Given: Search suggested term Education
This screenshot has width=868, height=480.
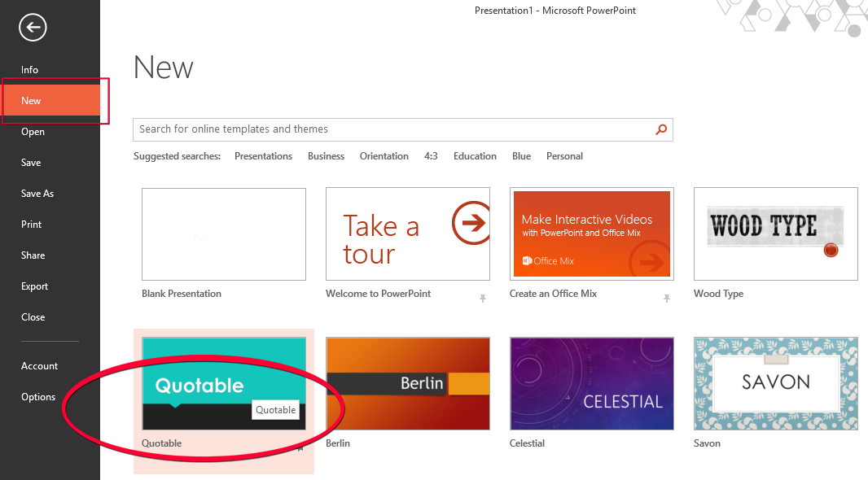Looking at the screenshot, I should coord(475,156).
